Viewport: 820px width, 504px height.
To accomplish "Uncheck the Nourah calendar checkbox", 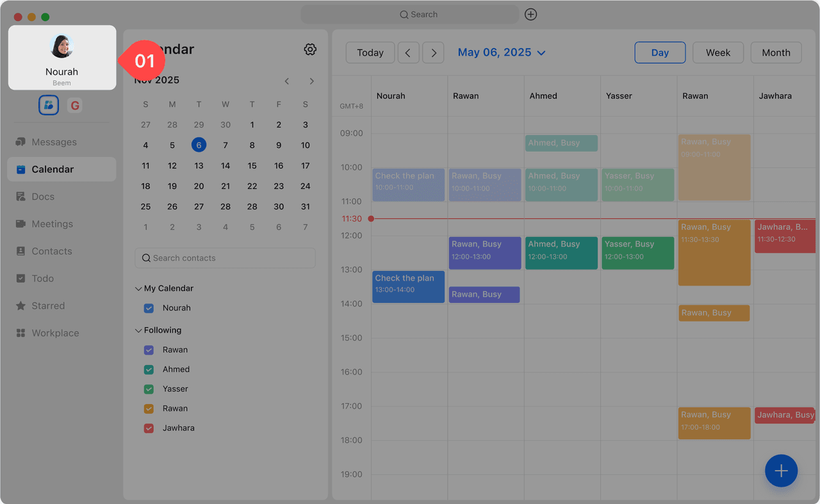I will 149,308.
